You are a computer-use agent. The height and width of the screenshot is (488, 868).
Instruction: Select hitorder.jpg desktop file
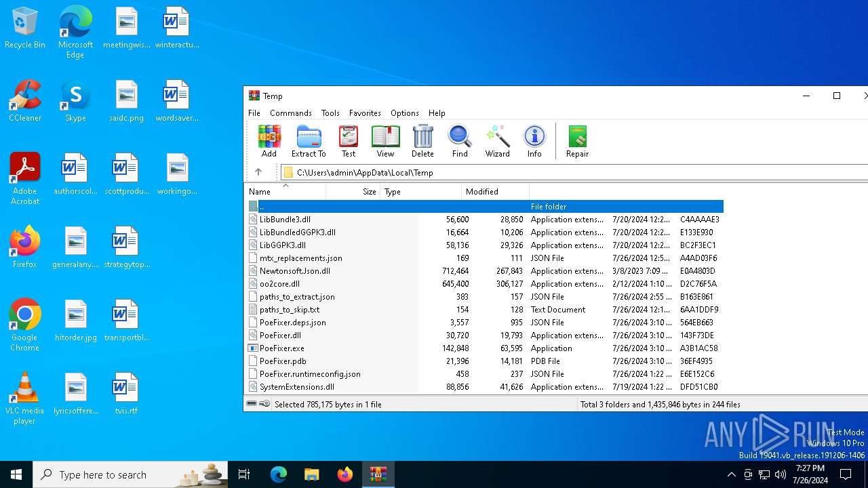click(75, 321)
